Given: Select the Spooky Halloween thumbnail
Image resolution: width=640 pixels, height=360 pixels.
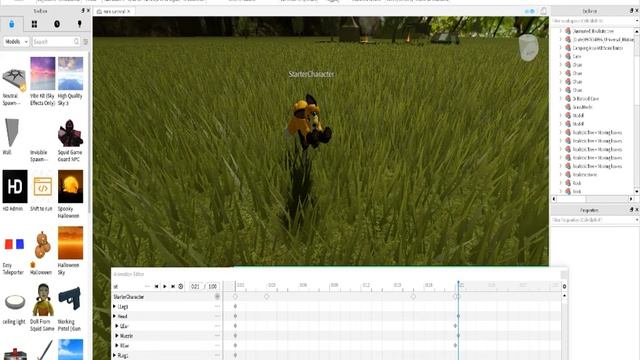Looking at the screenshot, I should click(70, 187).
